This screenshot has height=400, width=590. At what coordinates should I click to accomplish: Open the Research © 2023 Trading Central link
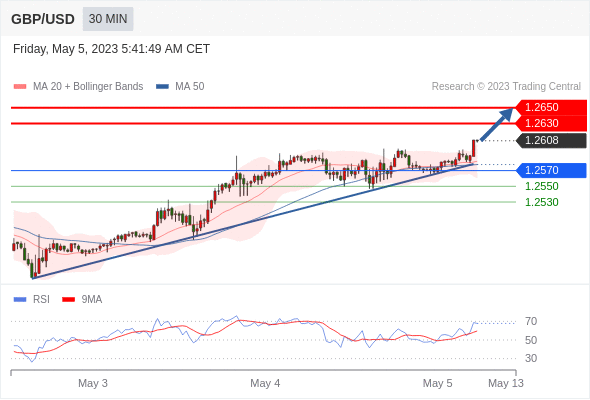click(506, 87)
